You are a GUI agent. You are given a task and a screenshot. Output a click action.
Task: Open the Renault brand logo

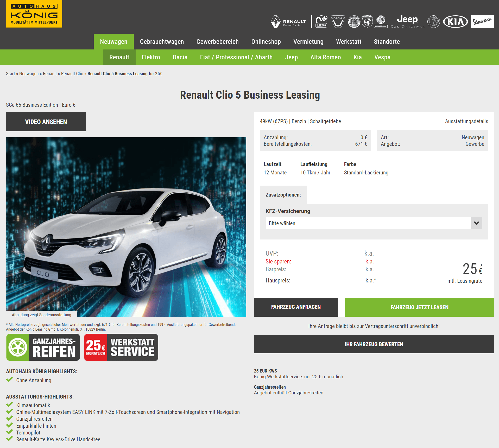pyautogui.click(x=288, y=22)
